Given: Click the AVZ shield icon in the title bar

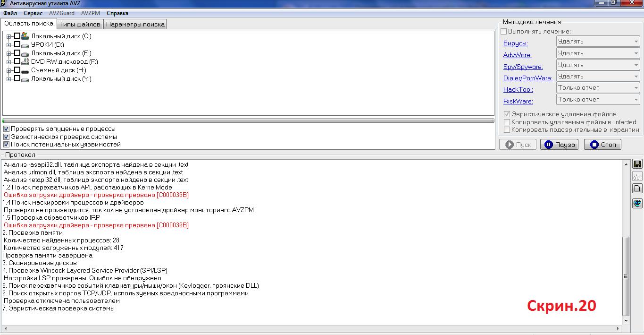Looking at the screenshot, I should pos(4,3).
